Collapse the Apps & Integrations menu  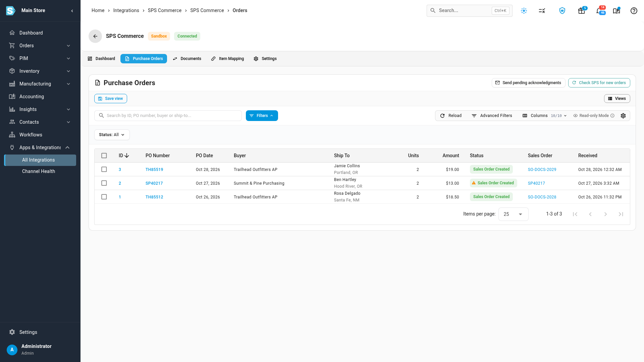tap(40, 147)
